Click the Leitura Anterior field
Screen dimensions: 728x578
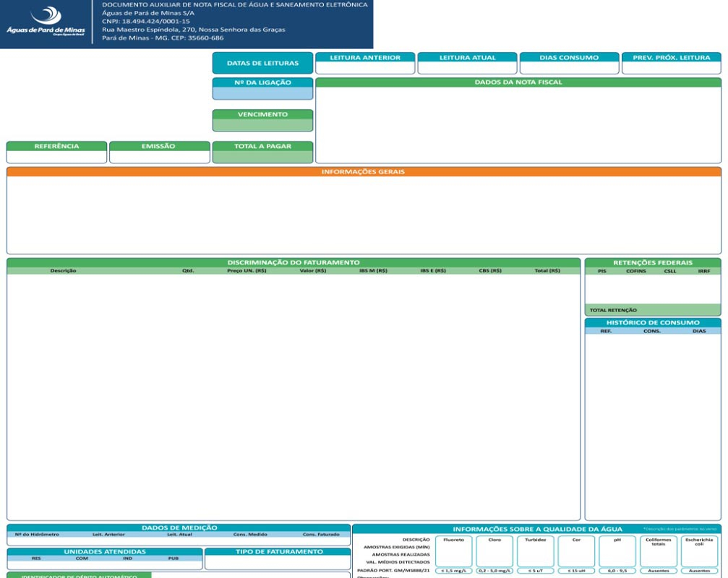365,67
